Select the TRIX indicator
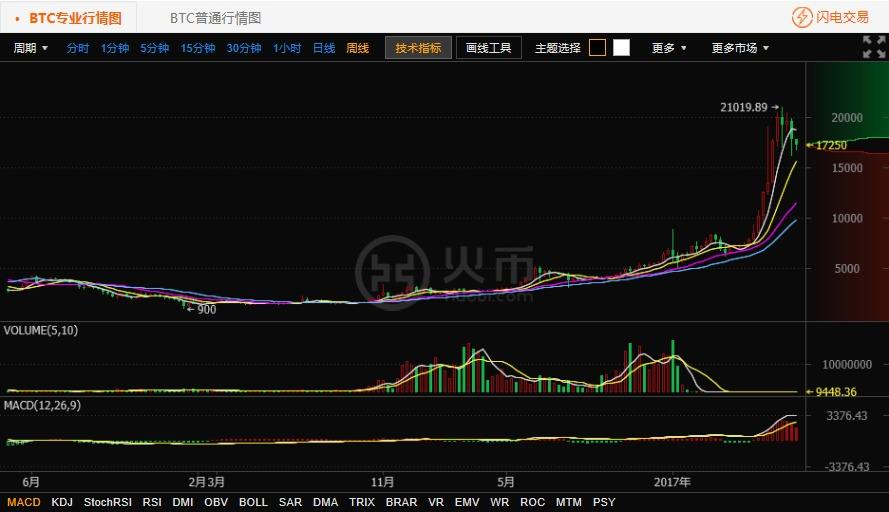This screenshot has width=889, height=512. coord(362,502)
